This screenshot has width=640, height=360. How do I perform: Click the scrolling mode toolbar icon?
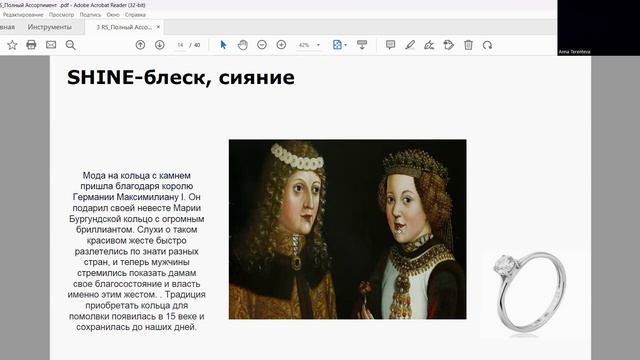click(362, 45)
